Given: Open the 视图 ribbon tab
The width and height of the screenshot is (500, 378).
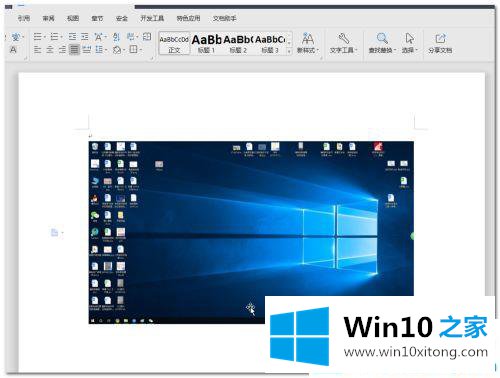Looking at the screenshot, I should tap(73, 18).
